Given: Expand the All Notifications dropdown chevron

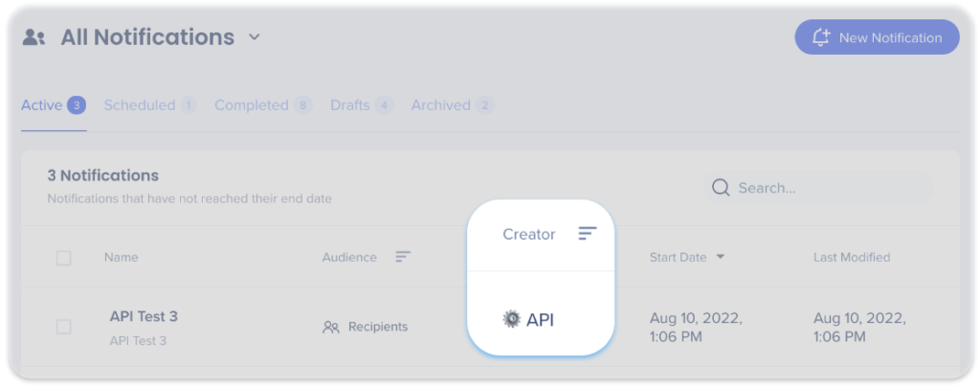Looking at the screenshot, I should coord(254,37).
